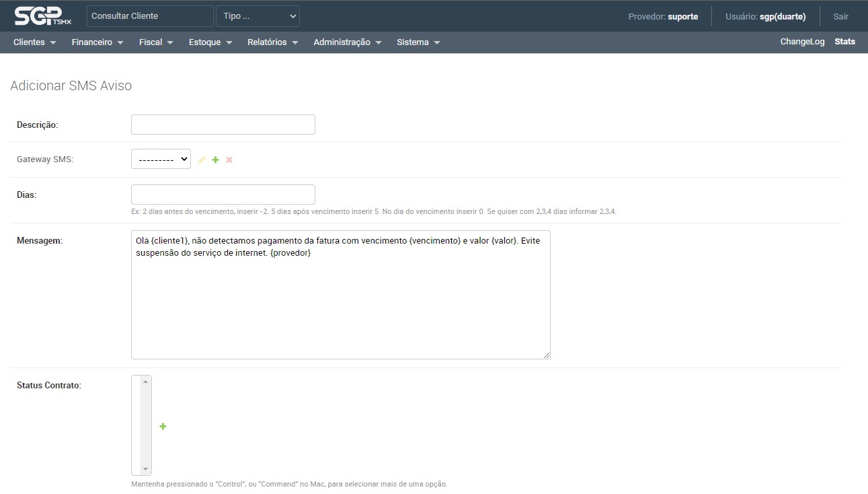The image size is (868, 494).
Task: Click the Status Contrato list scroll down arrow
Action: 146,469
